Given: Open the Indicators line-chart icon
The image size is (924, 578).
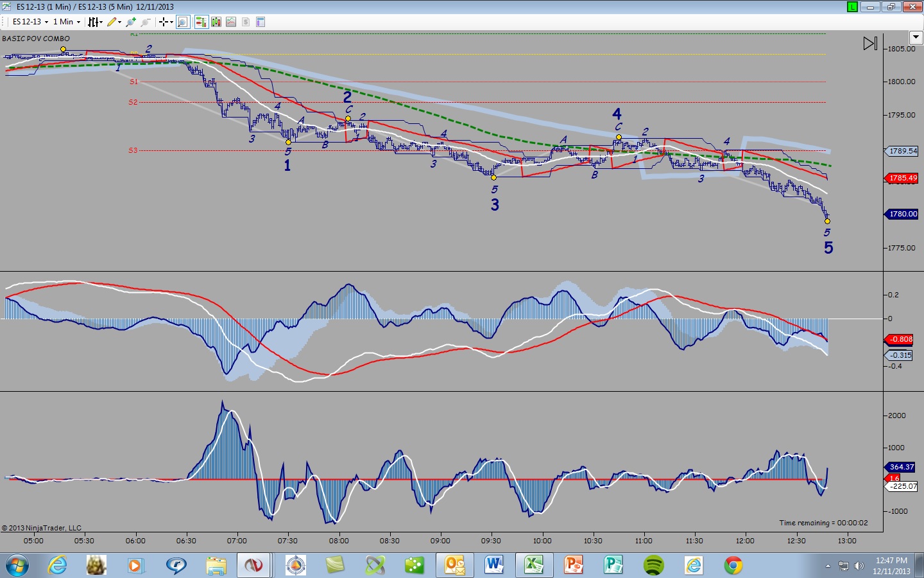Looking at the screenshot, I should (x=231, y=22).
